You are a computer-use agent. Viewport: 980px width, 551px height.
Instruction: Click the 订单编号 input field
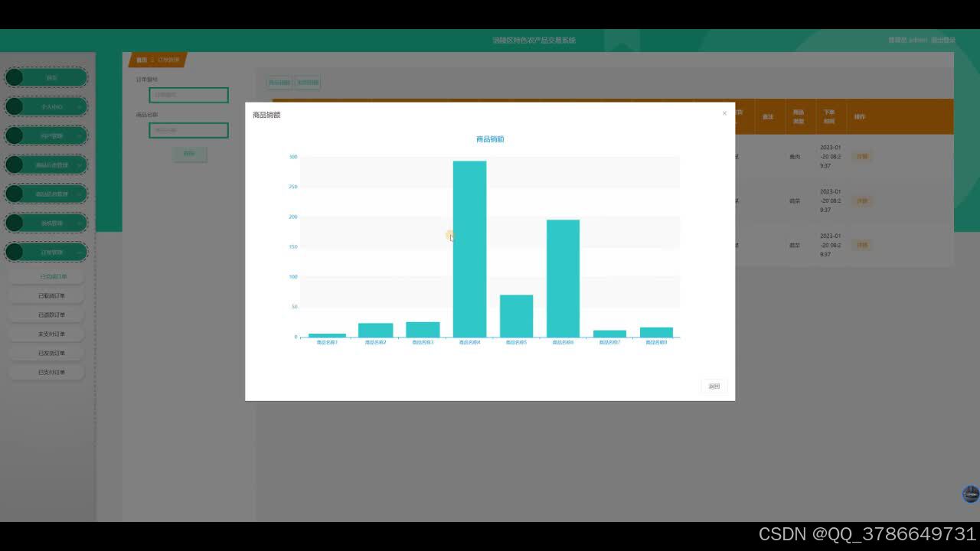pyautogui.click(x=188, y=95)
